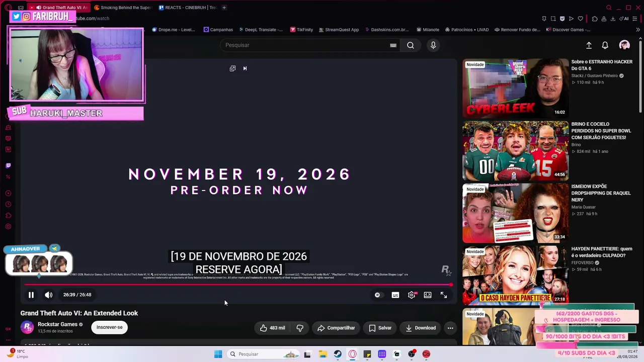
Task: Open the YouTube account avatar menu
Action: (x=624, y=45)
